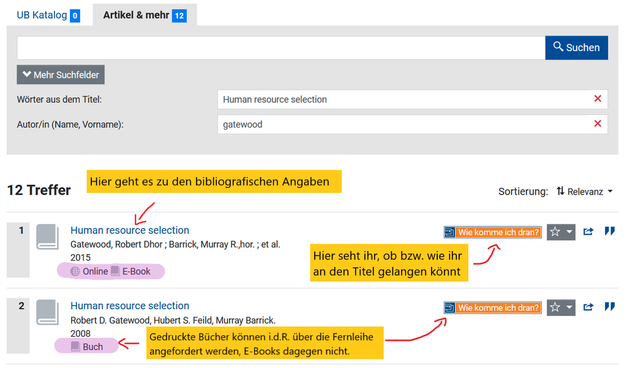Click the Suchen search button
The image size is (627, 368).
coord(576,48)
